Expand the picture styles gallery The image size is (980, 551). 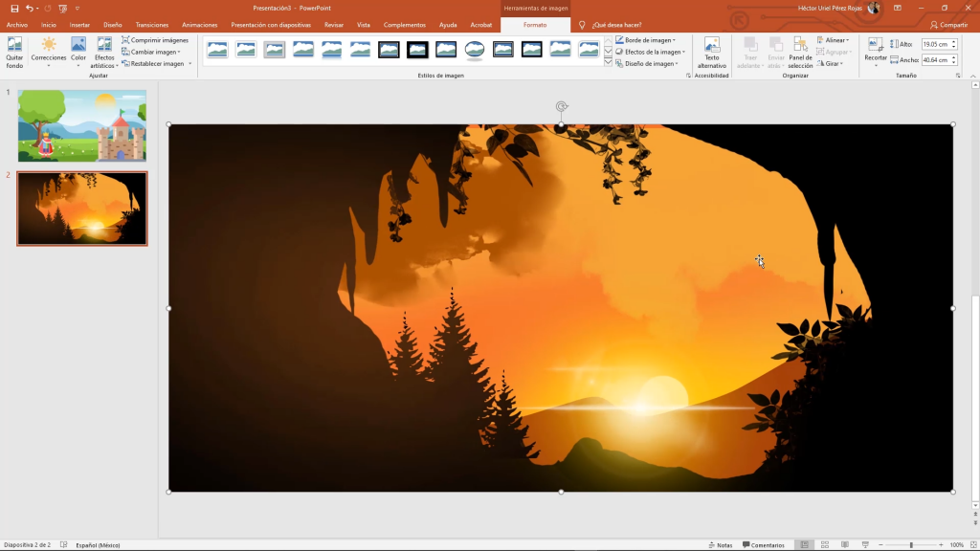coord(608,61)
